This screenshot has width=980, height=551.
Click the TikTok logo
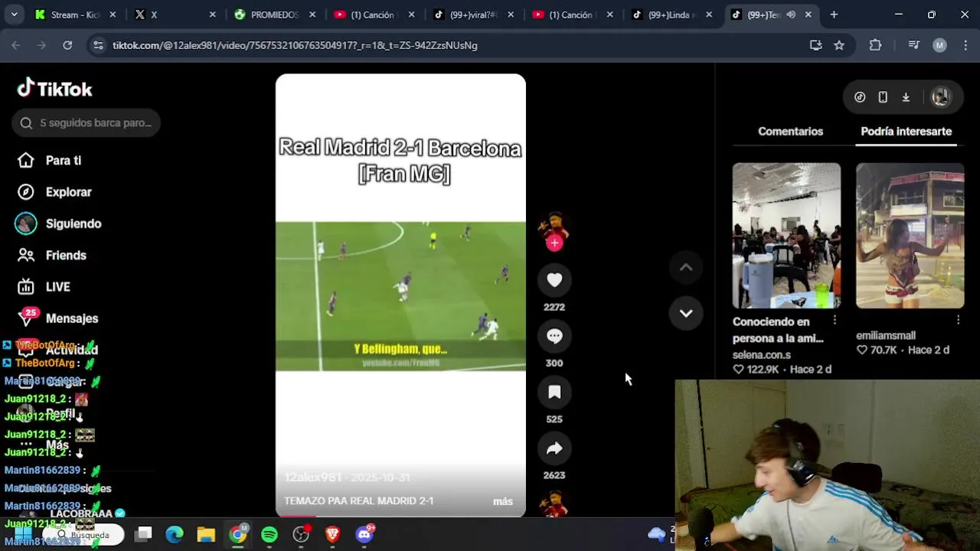pos(54,89)
